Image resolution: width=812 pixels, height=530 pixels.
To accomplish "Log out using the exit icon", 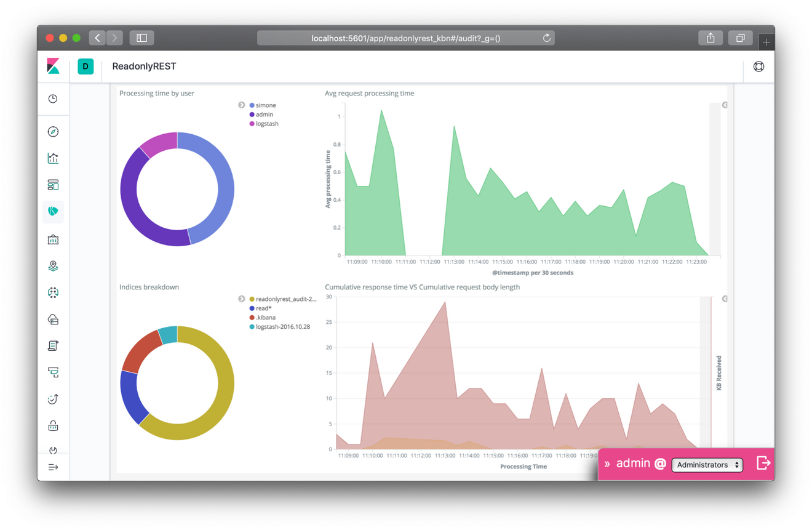I will 763,463.
